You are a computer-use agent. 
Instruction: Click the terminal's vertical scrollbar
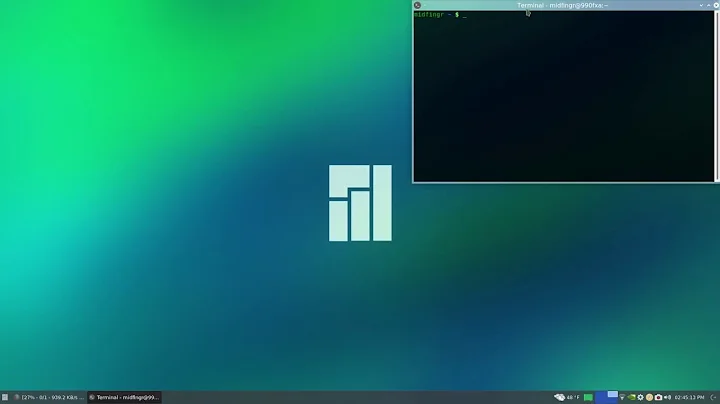pyautogui.click(x=716, y=96)
